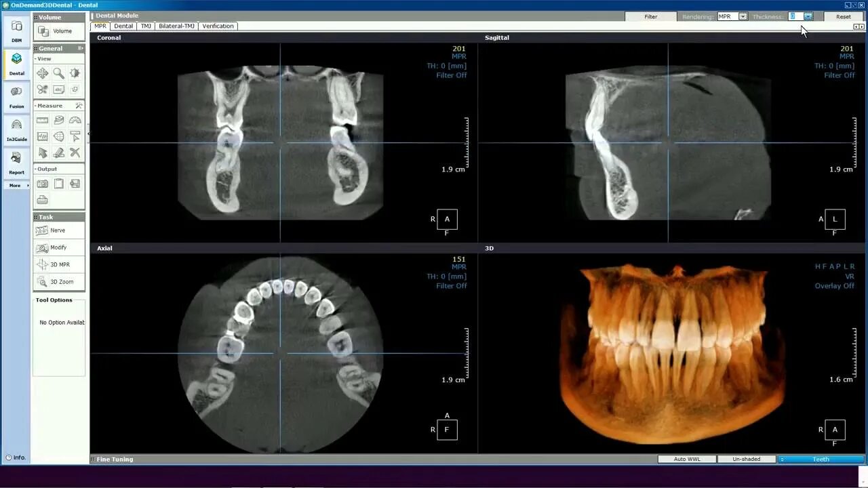This screenshot has width=868, height=488.
Task: Start the Modify task
Action: [59, 247]
